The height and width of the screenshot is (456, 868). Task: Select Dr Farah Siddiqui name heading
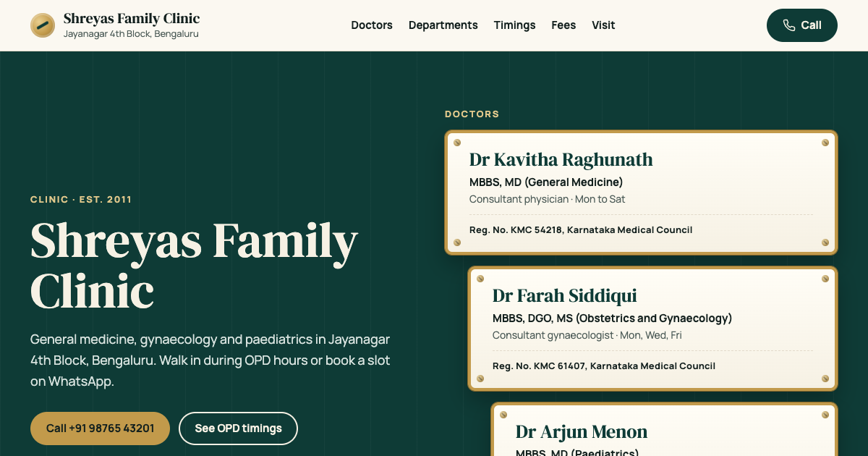[x=565, y=296]
